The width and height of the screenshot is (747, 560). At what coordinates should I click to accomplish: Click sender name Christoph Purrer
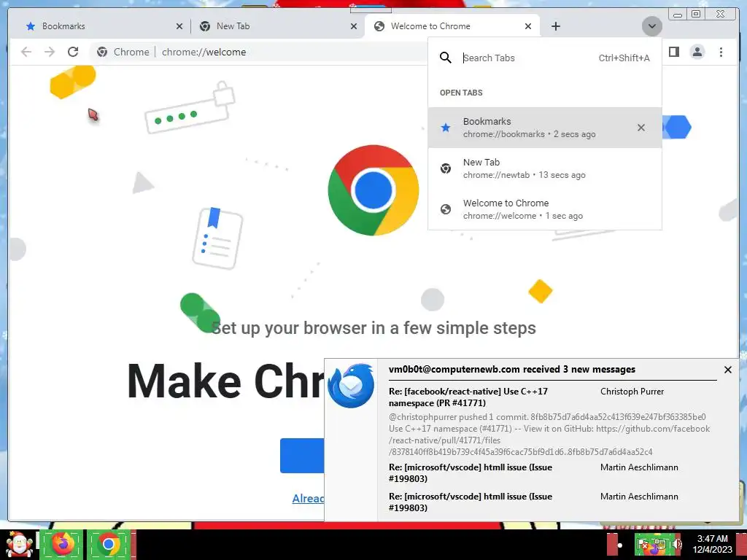tap(632, 392)
